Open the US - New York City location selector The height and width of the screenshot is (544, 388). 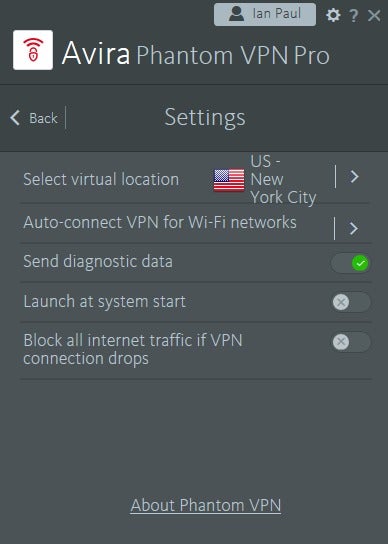pyautogui.click(x=283, y=179)
